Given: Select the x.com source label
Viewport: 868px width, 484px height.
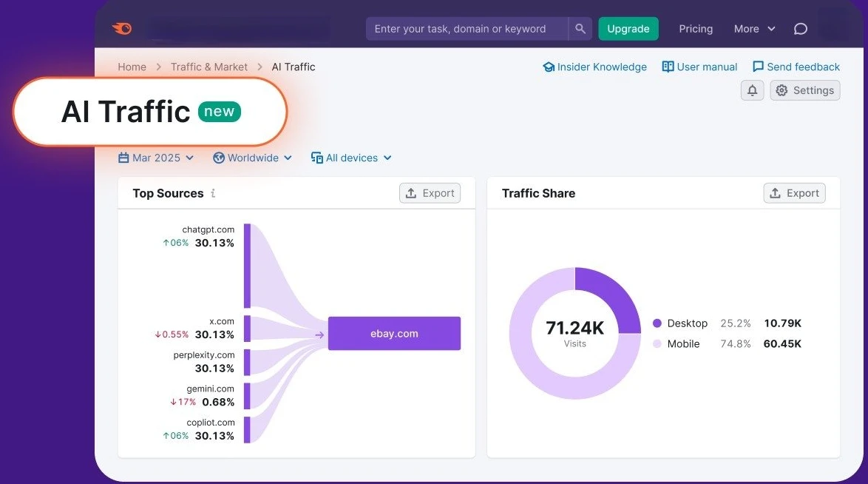Looking at the screenshot, I should point(221,322).
